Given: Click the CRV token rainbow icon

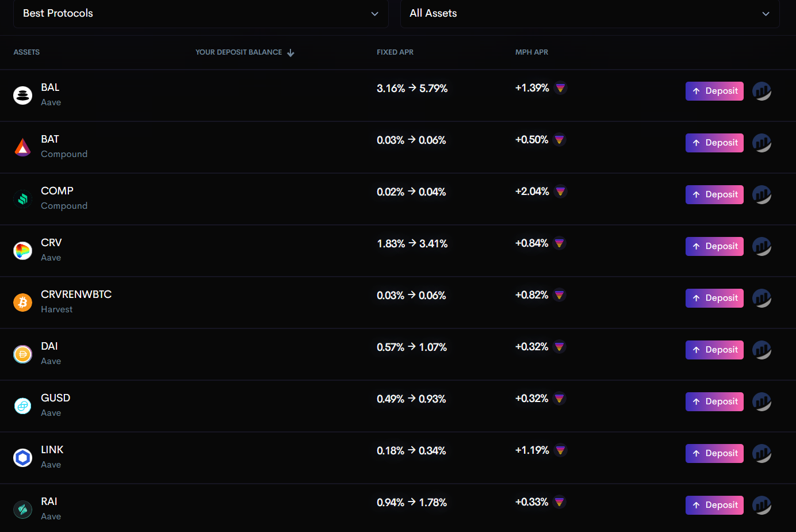Looking at the screenshot, I should tap(22, 250).
